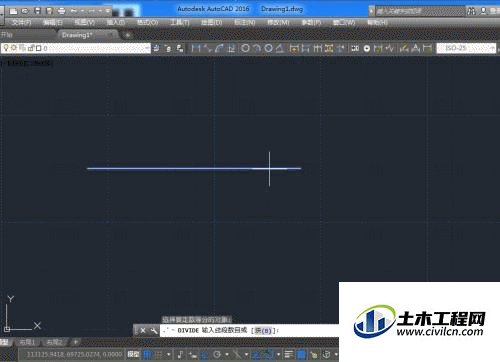This screenshot has width=500, height=362.
Task: Open the Layer Properties manager icon beside layer list
Action: coord(156,48)
